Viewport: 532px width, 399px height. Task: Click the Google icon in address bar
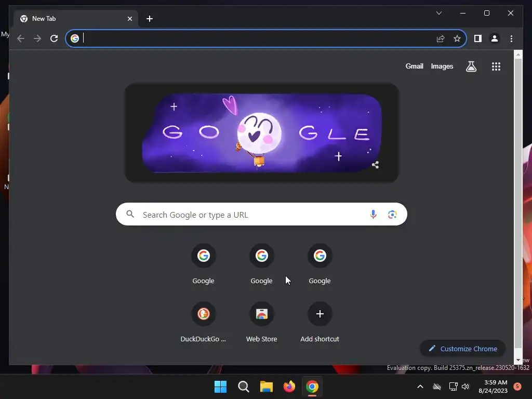coord(75,38)
